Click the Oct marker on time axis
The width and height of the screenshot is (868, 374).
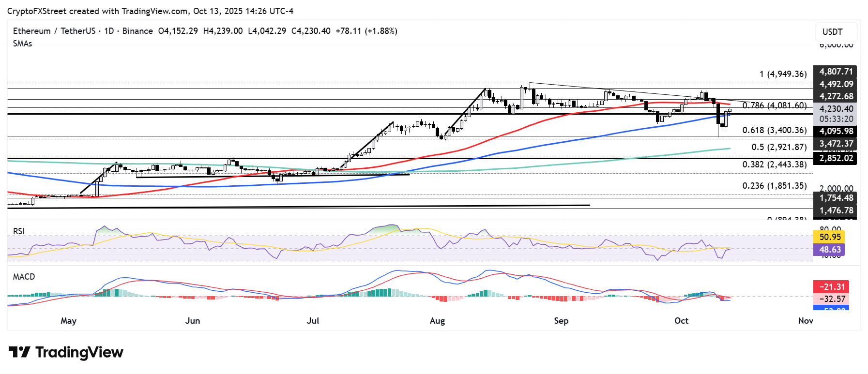click(681, 321)
